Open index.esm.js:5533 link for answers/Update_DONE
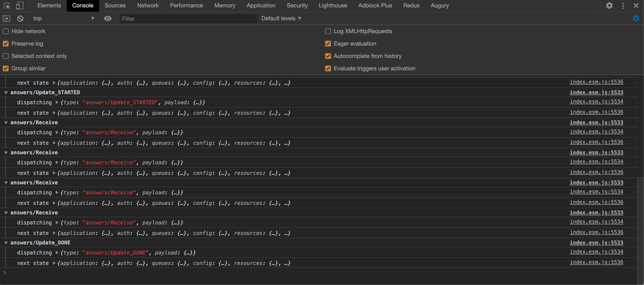Image resolution: width=644 pixels, height=285 pixels. point(597,243)
